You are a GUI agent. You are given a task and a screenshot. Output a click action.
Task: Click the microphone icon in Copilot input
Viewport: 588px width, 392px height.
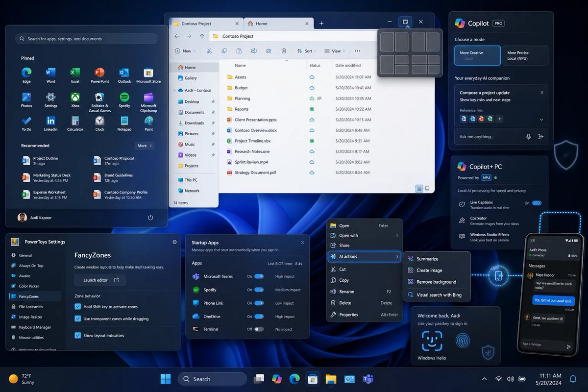529,137
